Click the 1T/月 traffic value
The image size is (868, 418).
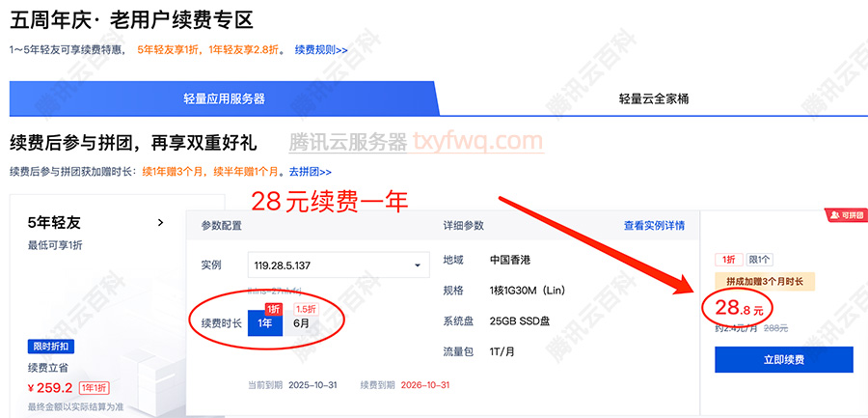tap(502, 351)
